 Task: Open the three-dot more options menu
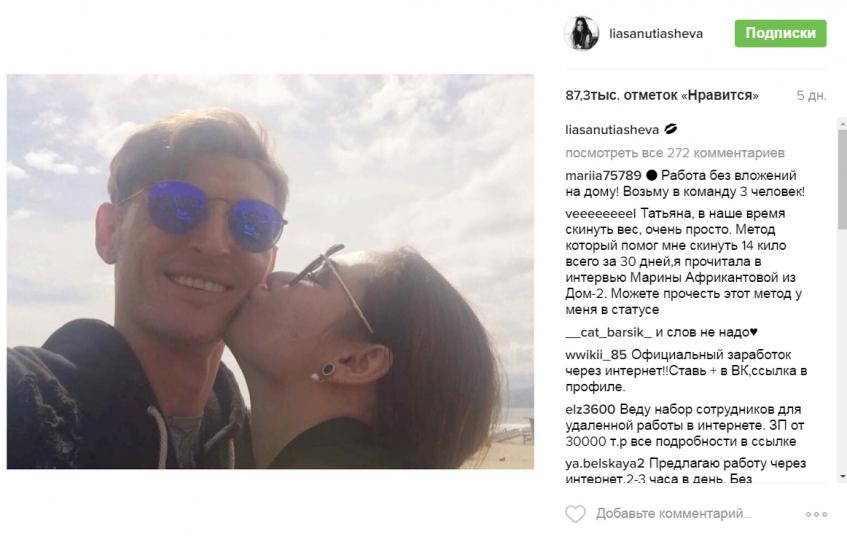pyautogui.click(x=816, y=514)
